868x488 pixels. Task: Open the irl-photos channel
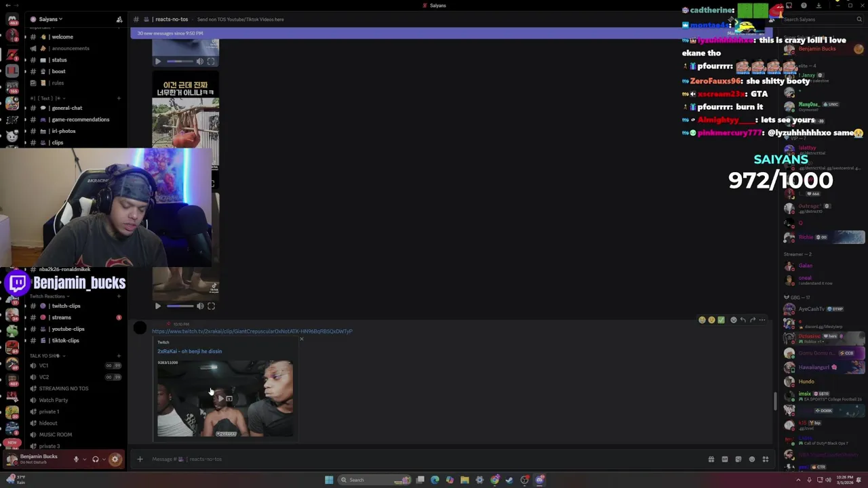click(x=63, y=131)
